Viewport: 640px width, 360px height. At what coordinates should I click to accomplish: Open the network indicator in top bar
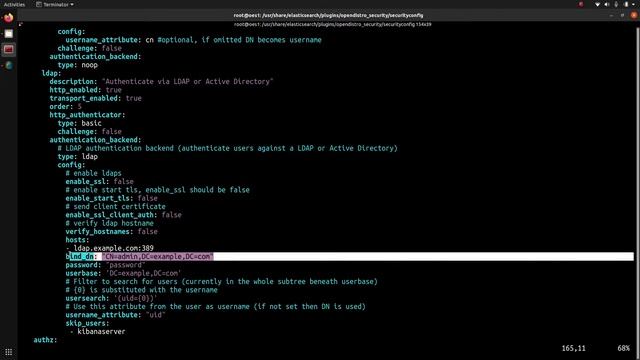(x=597, y=4)
